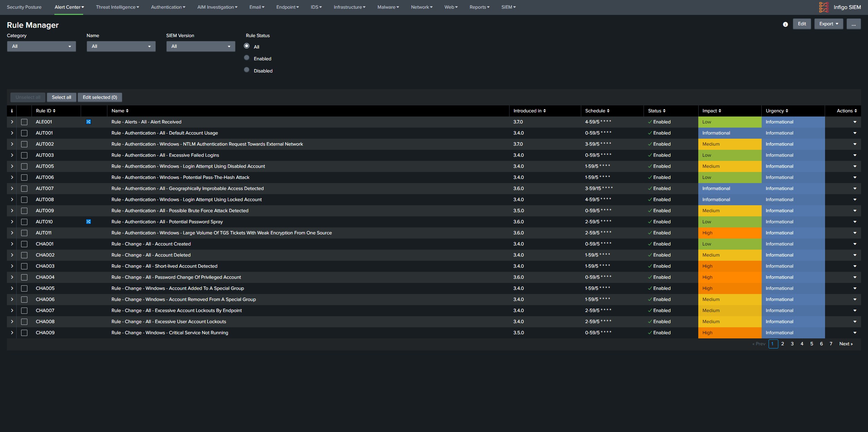
Task: Open the SIEM Version filter dropdown
Action: [201, 46]
